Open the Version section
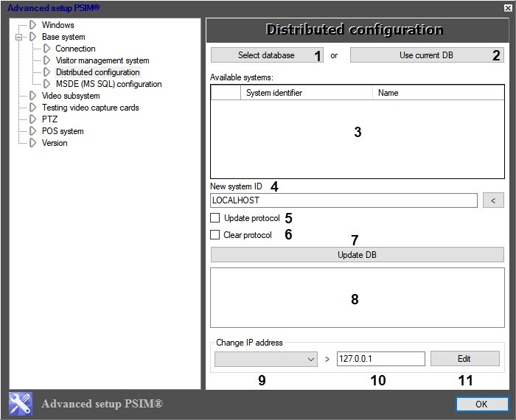516x420 pixels. [x=55, y=143]
